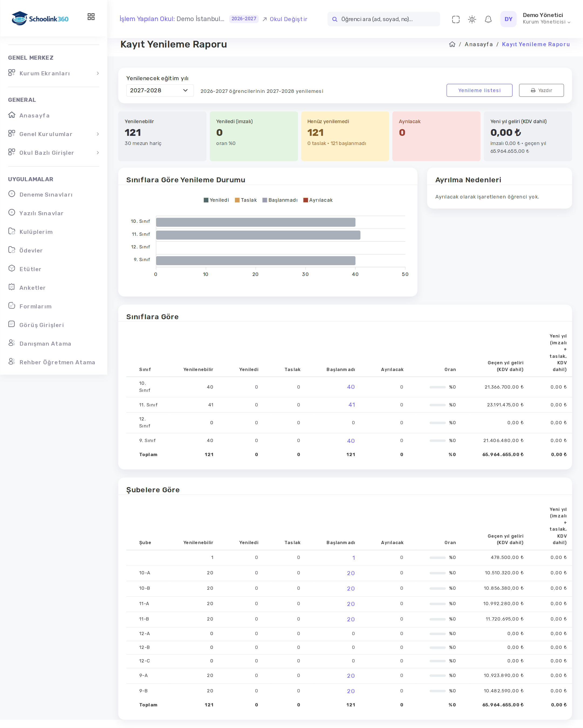This screenshot has width=583, height=728.
Task: Open the 2027-2028 education year dropdown
Action: click(x=160, y=90)
